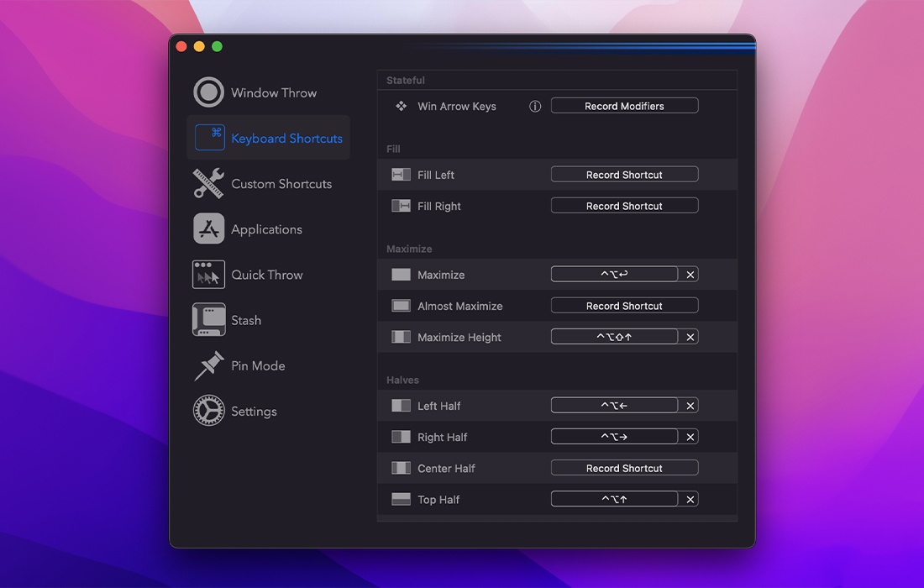Open the Settings tab label
924x588 pixels.
254,412
